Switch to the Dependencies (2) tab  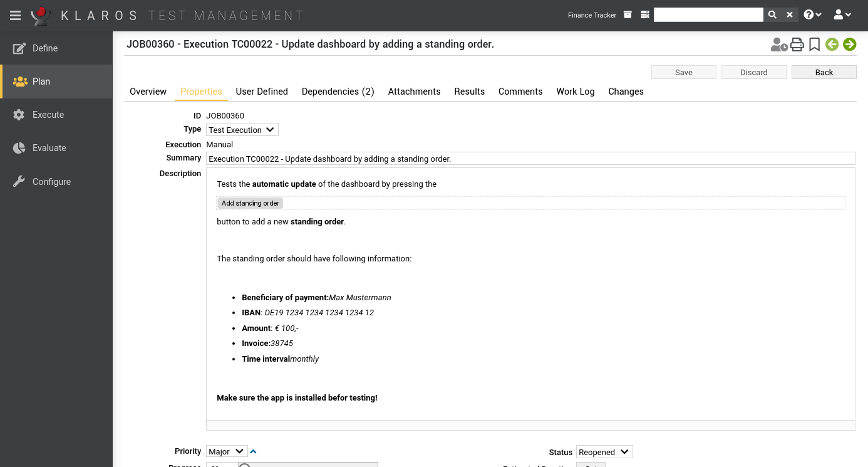coord(338,92)
